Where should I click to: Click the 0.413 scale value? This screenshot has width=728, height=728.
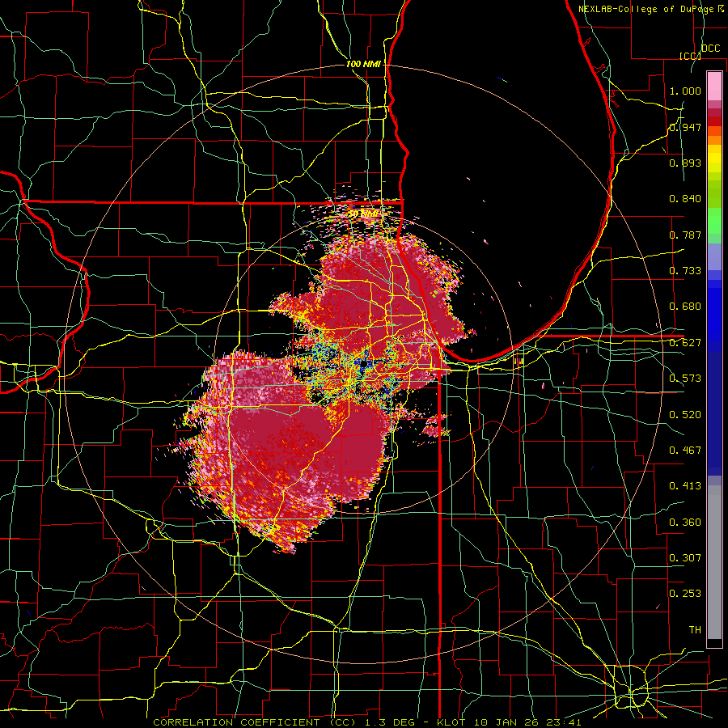click(685, 486)
